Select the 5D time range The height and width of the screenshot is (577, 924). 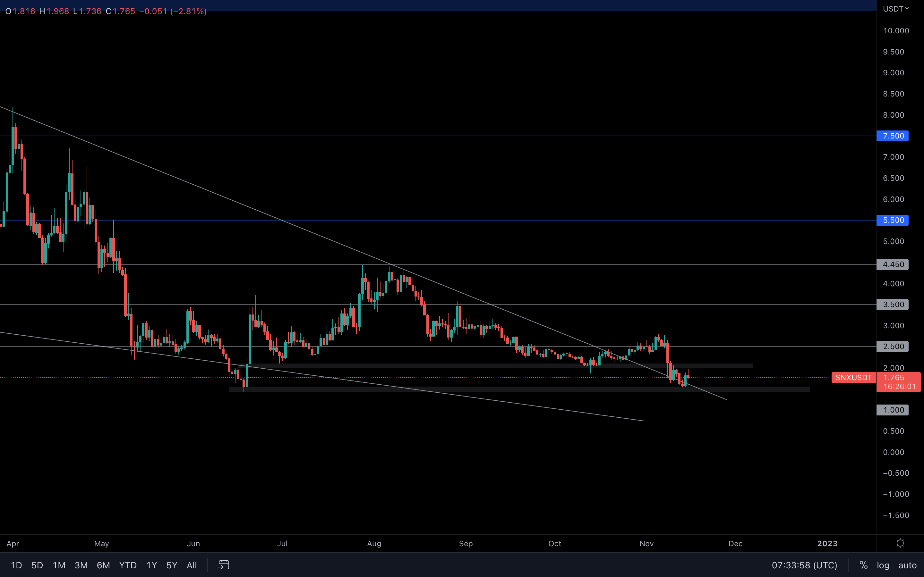pyautogui.click(x=37, y=565)
